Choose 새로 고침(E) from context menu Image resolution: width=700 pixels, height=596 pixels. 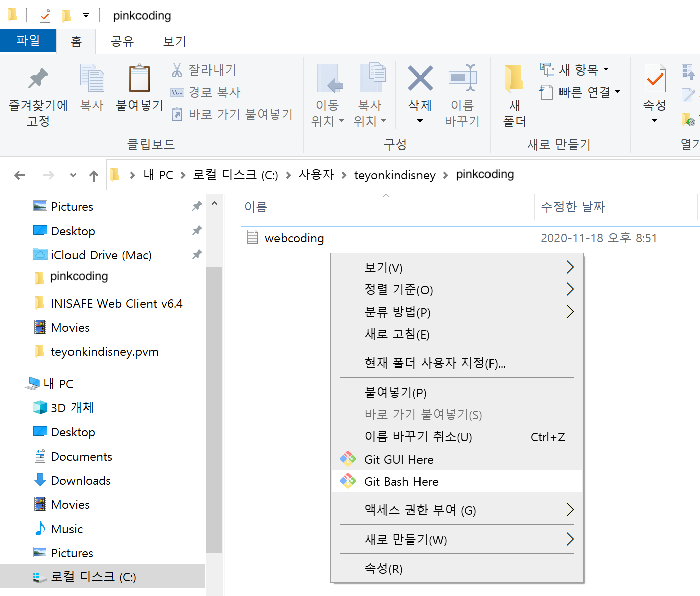coord(457,334)
